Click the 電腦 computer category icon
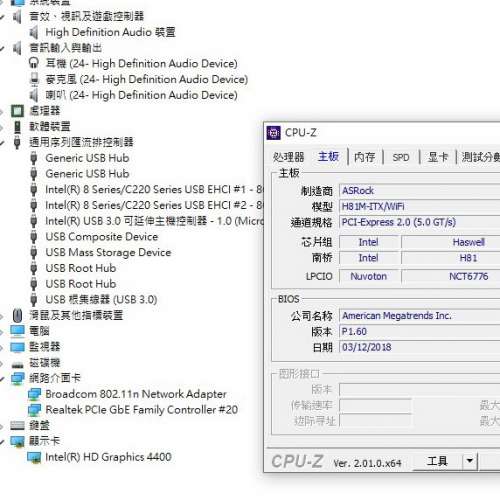Viewport: 500px width, 500px height. coord(17,331)
